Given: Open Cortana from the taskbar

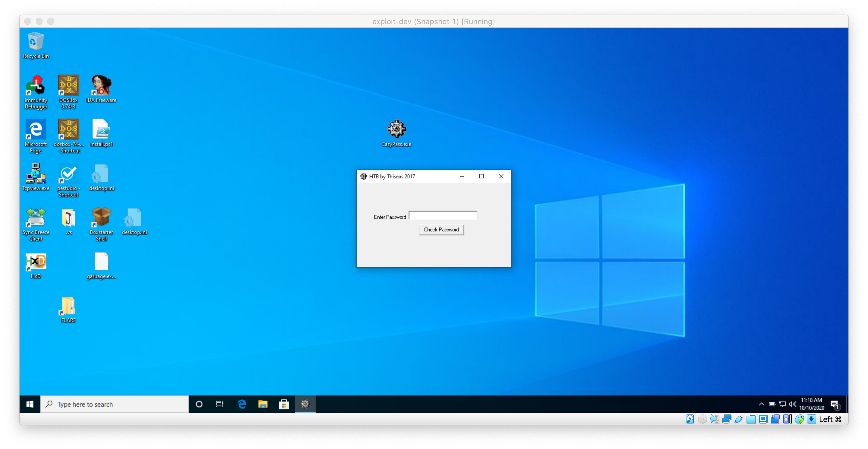Looking at the screenshot, I should click(x=199, y=404).
